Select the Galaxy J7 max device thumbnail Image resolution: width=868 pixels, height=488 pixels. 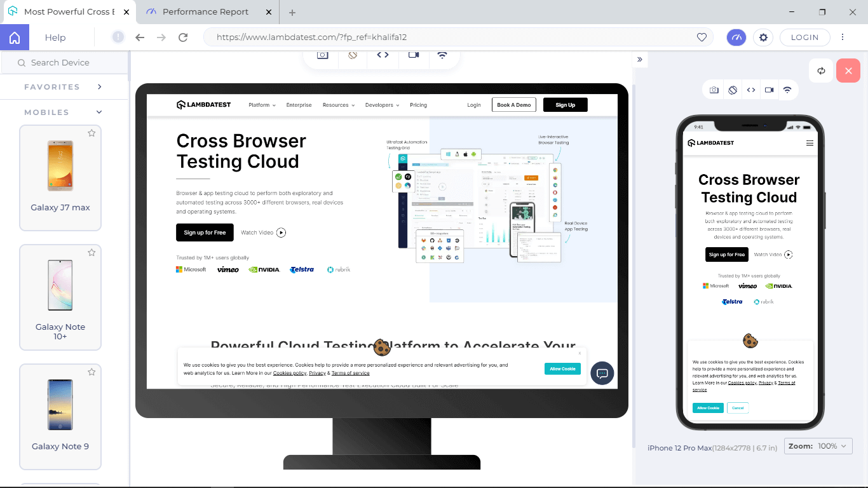pyautogui.click(x=60, y=166)
